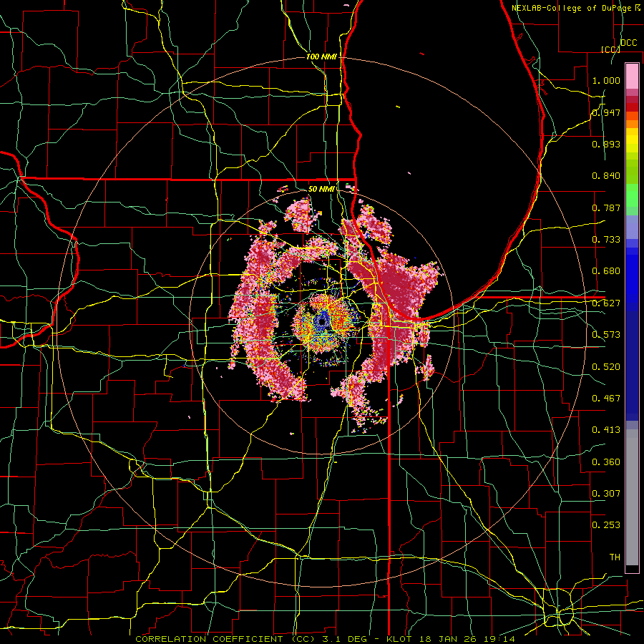644x644 pixels.
Task: Pick the gray lower segment of color bar
Action: (x=632, y=497)
